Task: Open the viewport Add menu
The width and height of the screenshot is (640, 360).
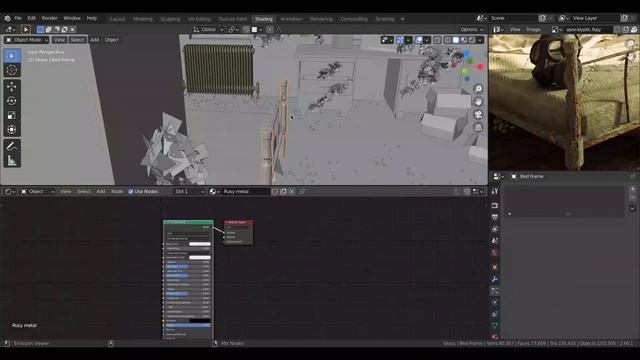Action: tap(94, 40)
